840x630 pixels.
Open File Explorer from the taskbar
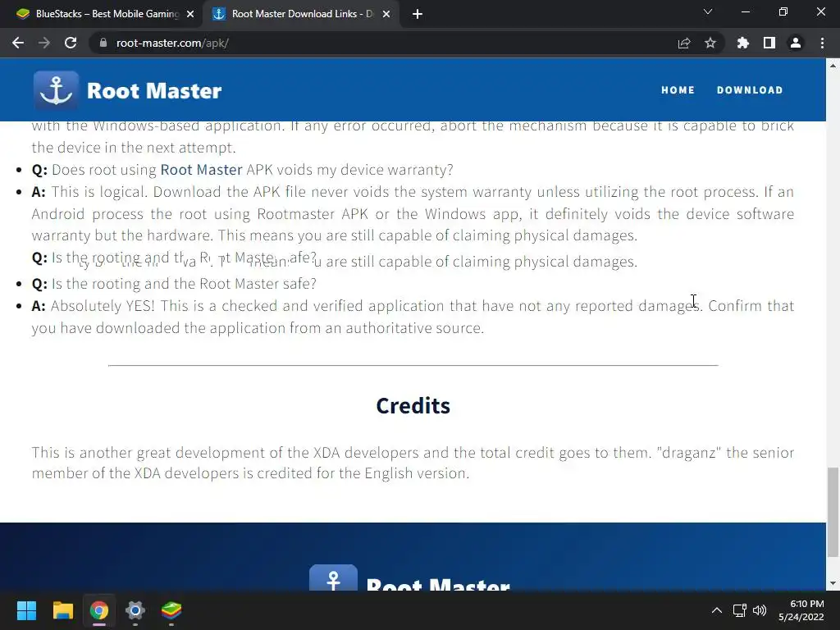click(x=62, y=610)
